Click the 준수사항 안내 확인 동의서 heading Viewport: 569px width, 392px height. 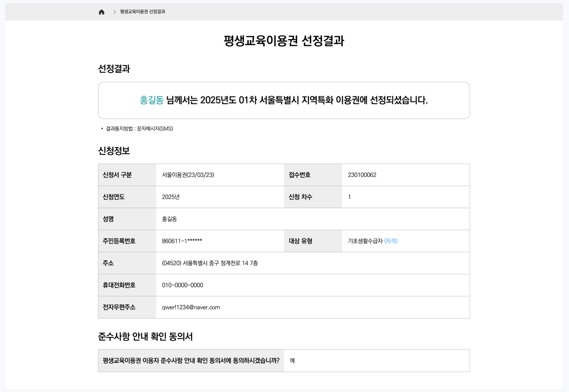tap(145, 336)
